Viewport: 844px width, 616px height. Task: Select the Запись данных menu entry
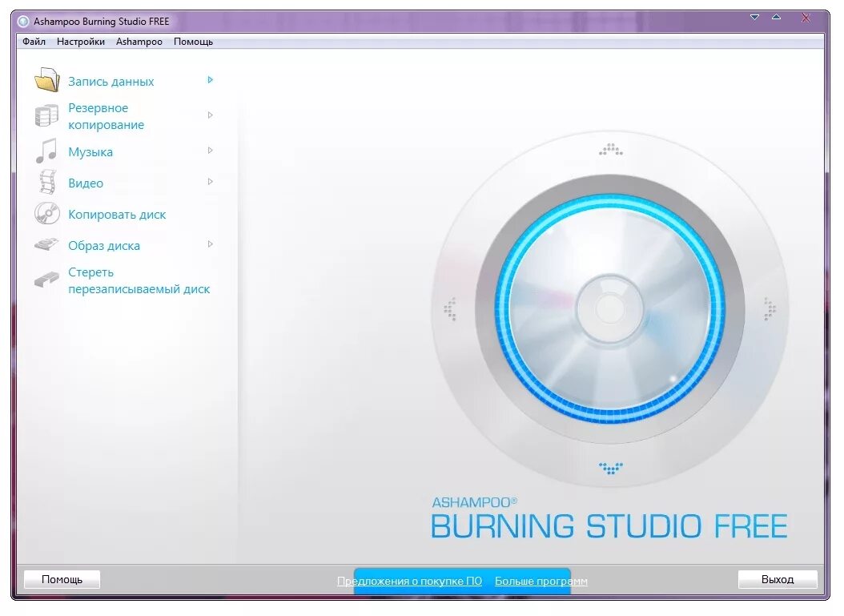[111, 82]
